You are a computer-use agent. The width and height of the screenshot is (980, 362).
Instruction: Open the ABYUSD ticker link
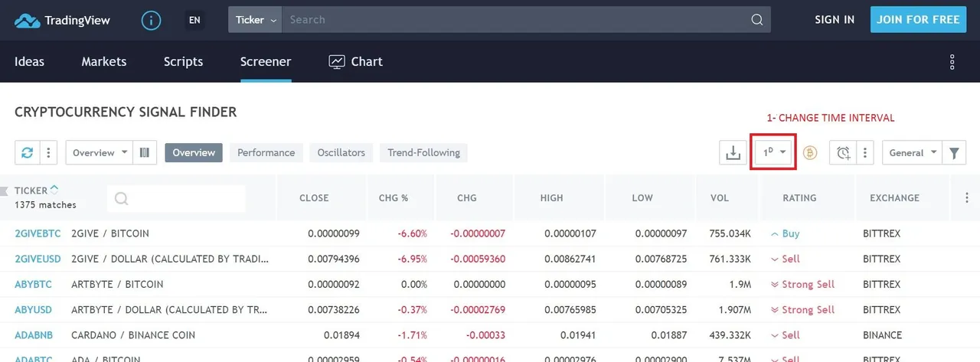(34, 309)
